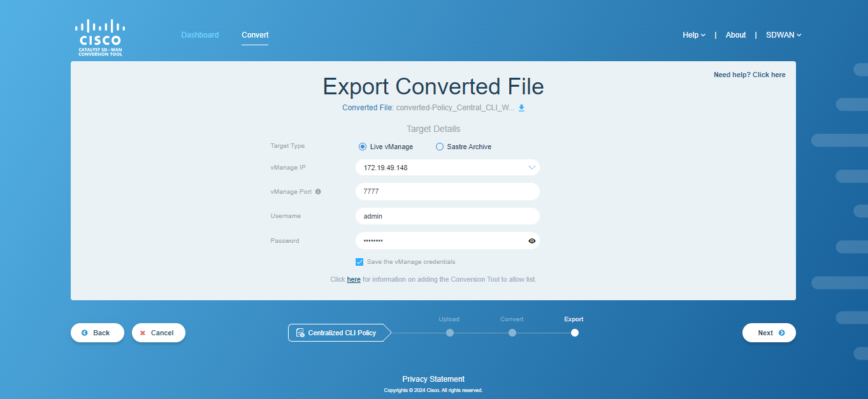Expand the SDWAN user menu
This screenshot has width=868, height=399.
click(x=783, y=35)
